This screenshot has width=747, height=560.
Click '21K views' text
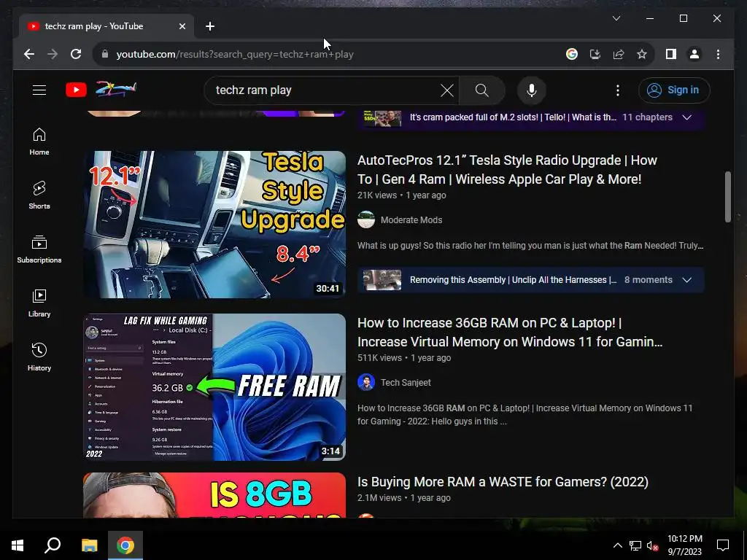(377, 195)
